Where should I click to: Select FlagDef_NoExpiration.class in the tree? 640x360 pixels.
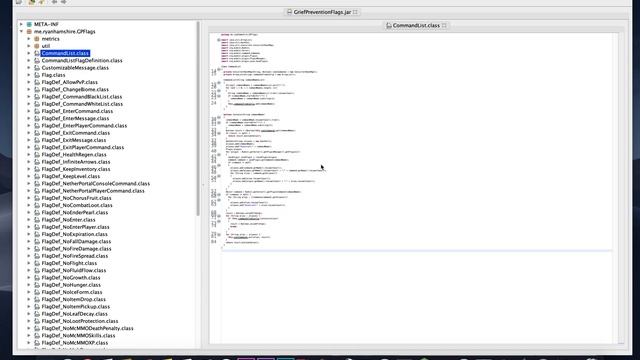(74, 234)
